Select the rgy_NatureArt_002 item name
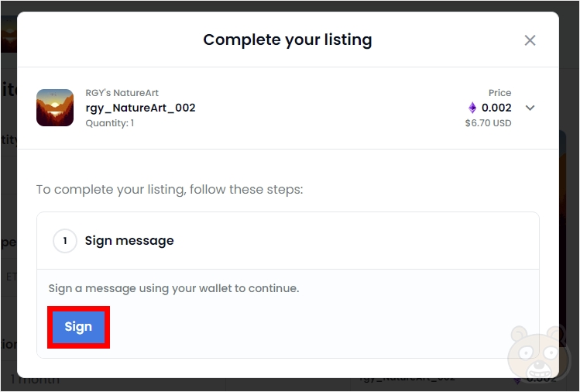Viewport: 580px width, 392px height. coord(140,108)
